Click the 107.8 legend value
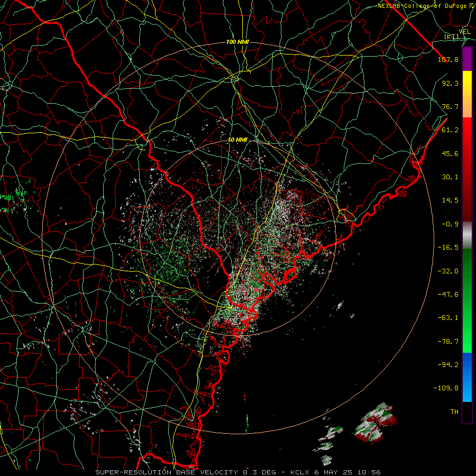Screen dimensions: 476x476 448,59
